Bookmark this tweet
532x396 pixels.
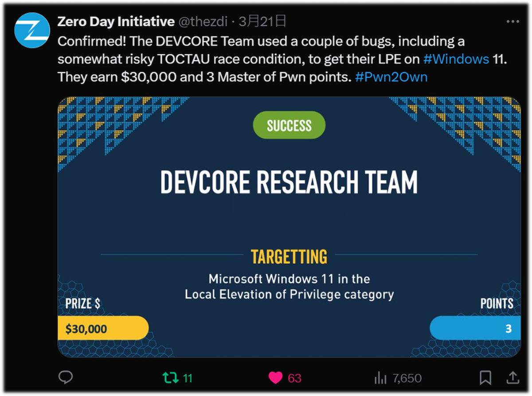click(485, 378)
